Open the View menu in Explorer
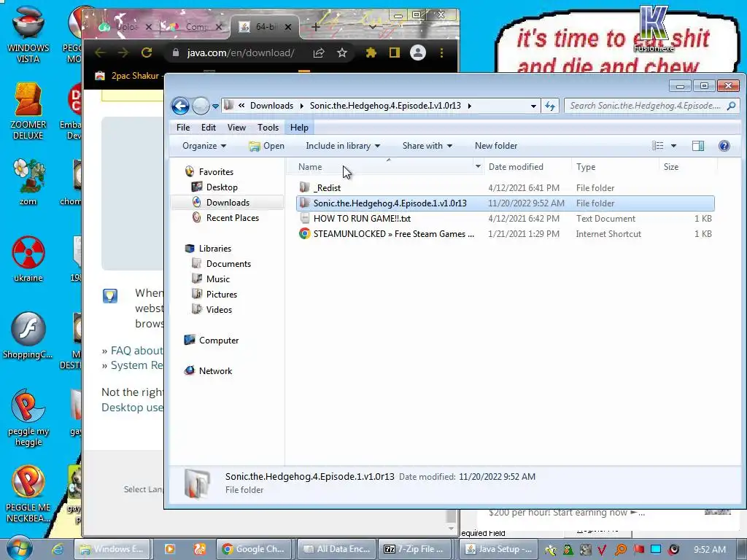The image size is (747, 560). coord(236,127)
